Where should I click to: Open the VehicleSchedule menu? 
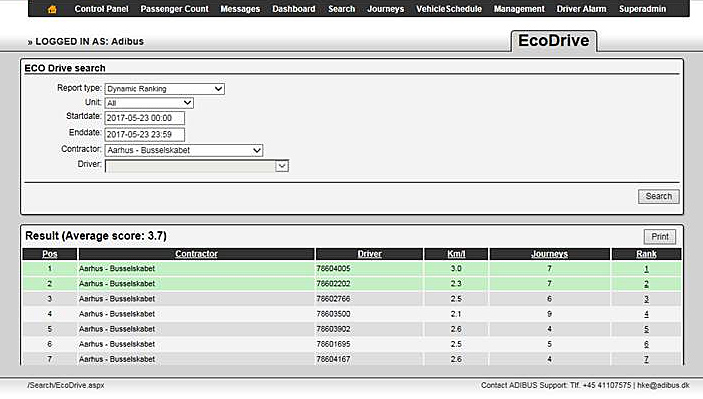[449, 9]
